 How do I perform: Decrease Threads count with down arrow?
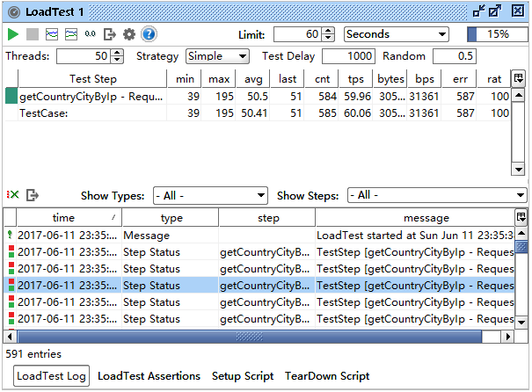tap(117, 60)
